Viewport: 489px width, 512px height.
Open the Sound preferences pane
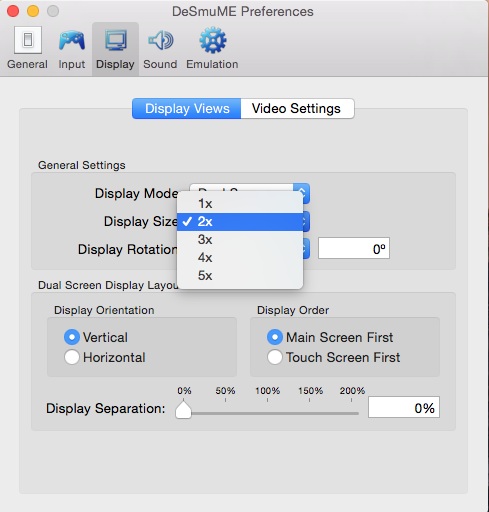coord(160,48)
